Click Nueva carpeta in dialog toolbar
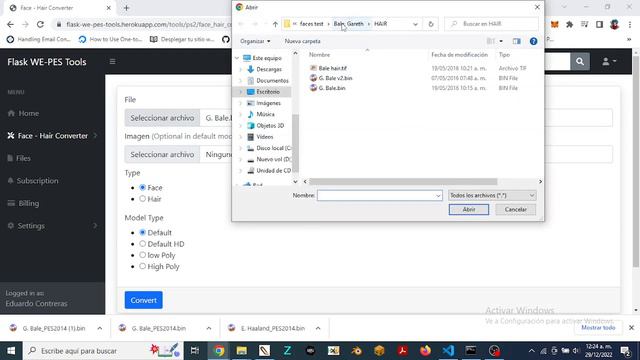Image resolution: width=640 pixels, height=360 pixels. [x=302, y=41]
